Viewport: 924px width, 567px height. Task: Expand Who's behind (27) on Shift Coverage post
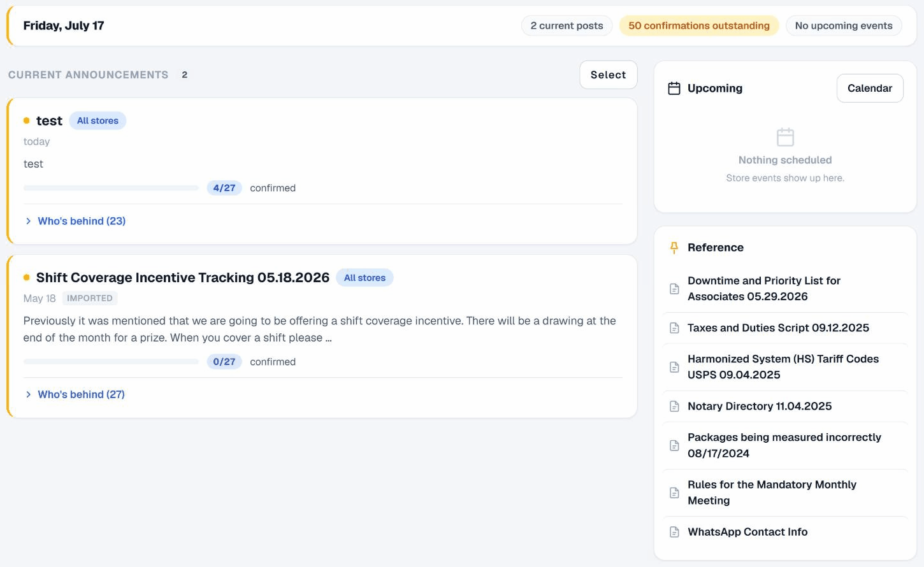pyautogui.click(x=75, y=394)
